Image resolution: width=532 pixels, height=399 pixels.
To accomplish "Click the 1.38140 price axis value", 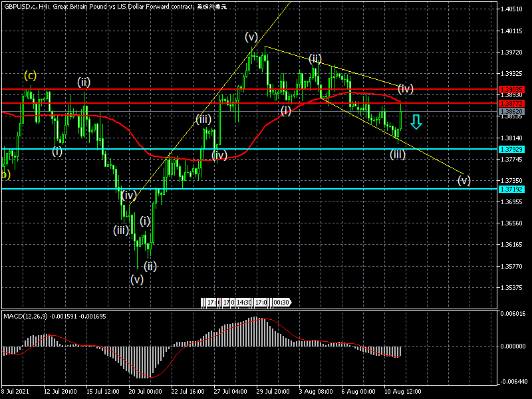I will [511, 138].
